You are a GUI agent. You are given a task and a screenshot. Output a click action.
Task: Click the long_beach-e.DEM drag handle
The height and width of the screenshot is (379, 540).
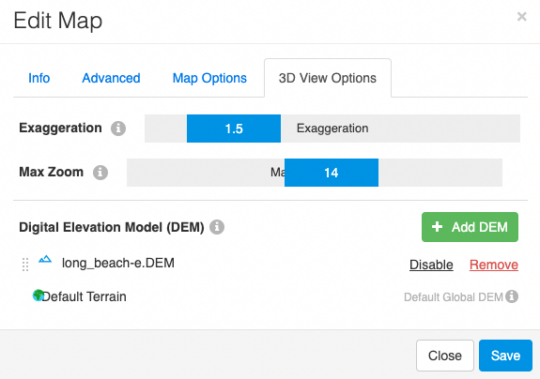coord(25,264)
